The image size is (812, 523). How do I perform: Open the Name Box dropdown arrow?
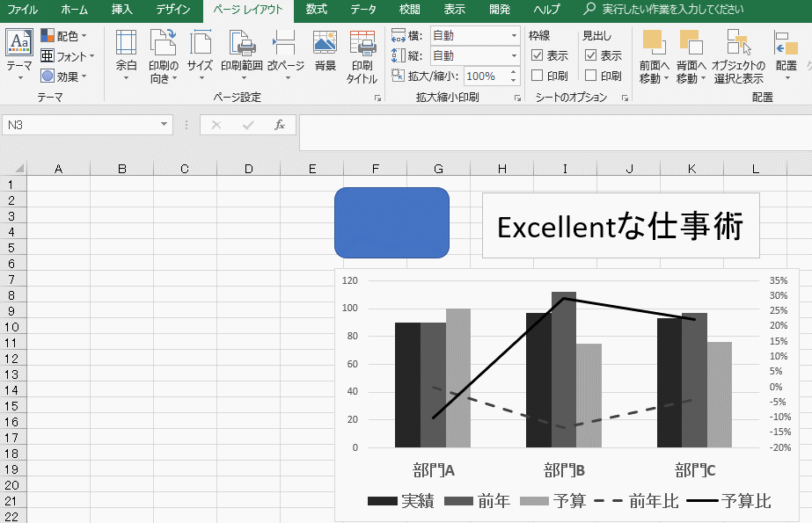tap(164, 126)
